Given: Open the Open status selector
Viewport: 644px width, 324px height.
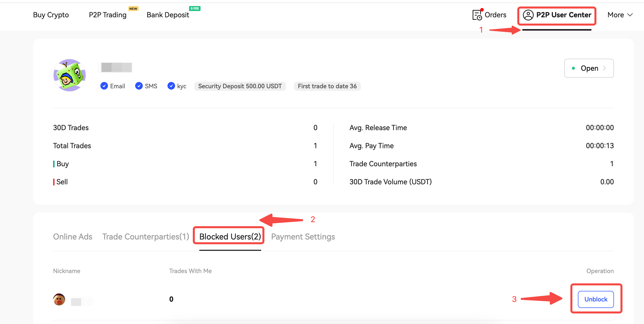Looking at the screenshot, I should [589, 68].
